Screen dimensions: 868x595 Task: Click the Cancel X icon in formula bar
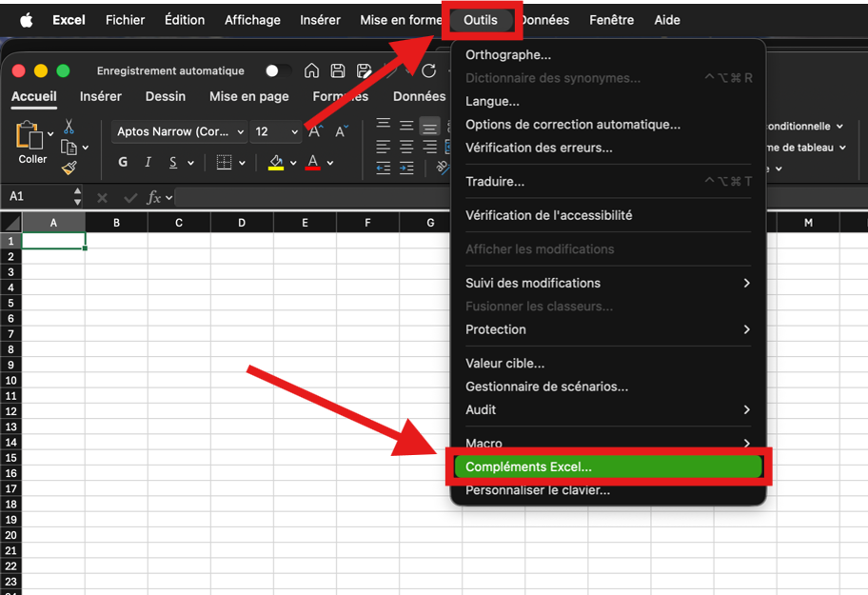102,198
